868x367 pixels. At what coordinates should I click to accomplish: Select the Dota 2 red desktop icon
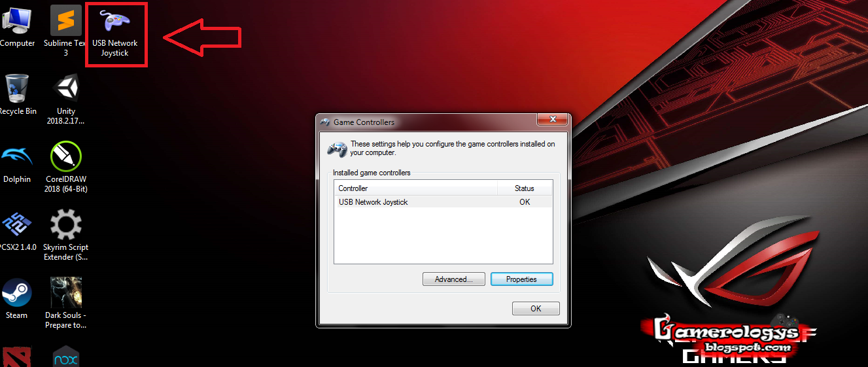pyautogui.click(x=16, y=357)
